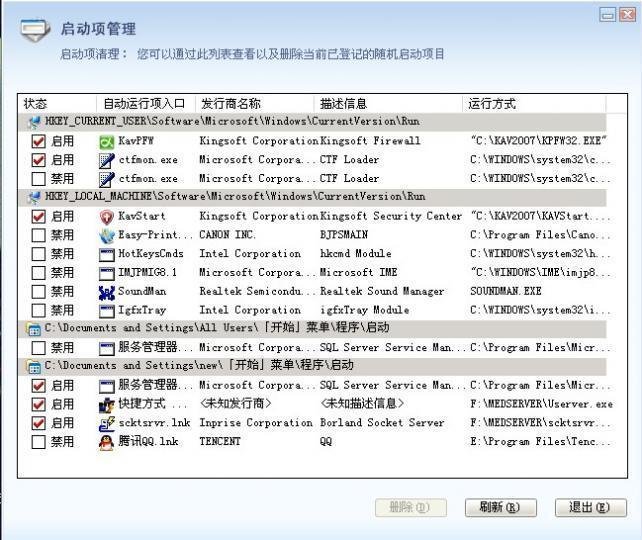Enable the SoundMan startup checkbox
Viewport: 642px width, 540px height.
(x=38, y=292)
